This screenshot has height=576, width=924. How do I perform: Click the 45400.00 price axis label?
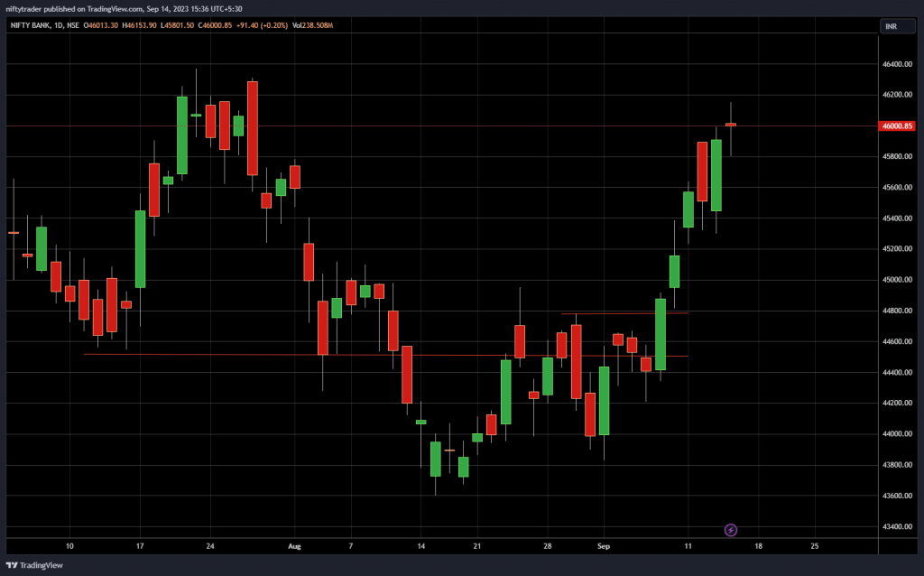point(897,218)
